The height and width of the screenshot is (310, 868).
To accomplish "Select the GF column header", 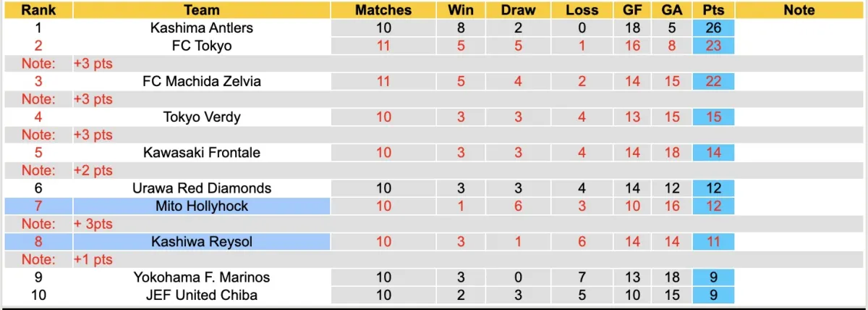I will coord(632,10).
